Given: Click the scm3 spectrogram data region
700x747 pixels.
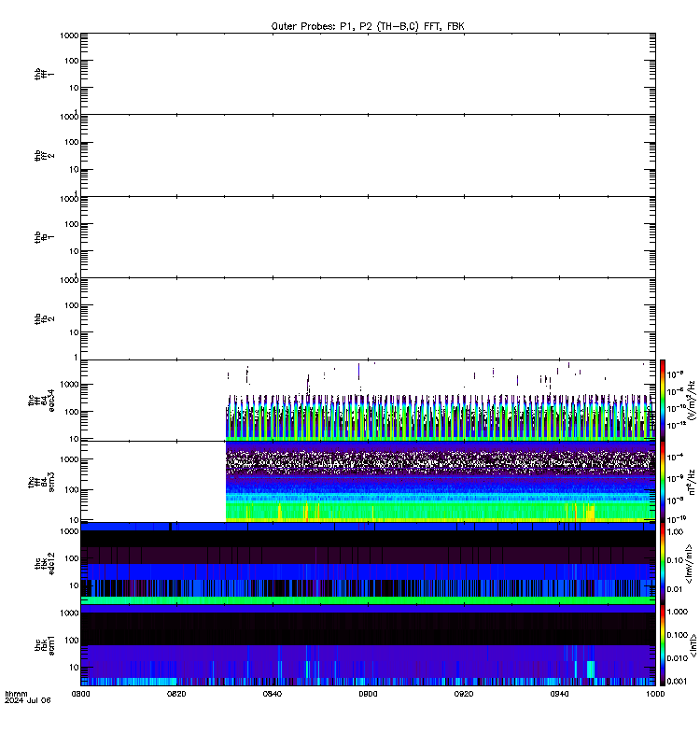Looking at the screenshot, I should [x=440, y=482].
